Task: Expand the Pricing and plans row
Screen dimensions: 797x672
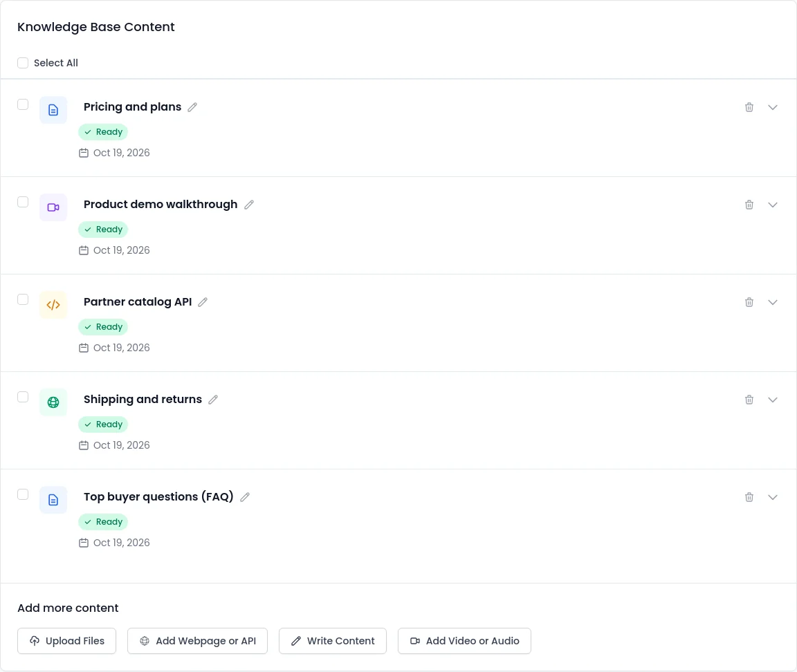Action: point(773,107)
